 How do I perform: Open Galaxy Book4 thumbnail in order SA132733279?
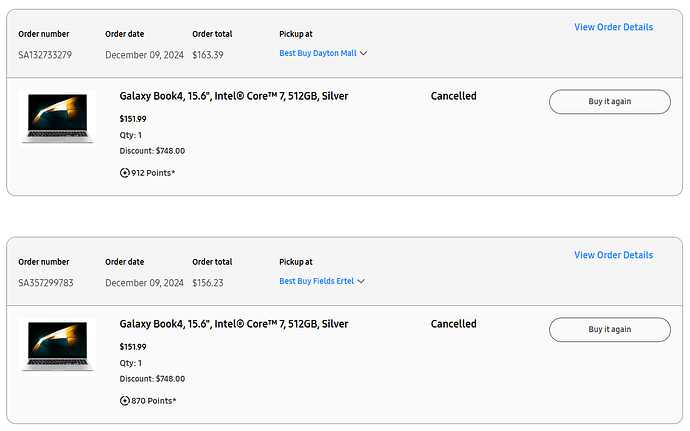pyautogui.click(x=56, y=117)
